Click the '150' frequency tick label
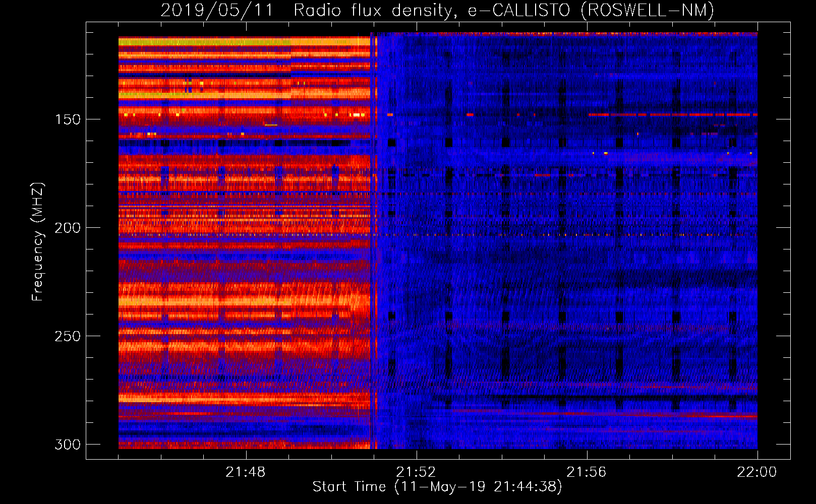Image resolution: width=816 pixels, height=504 pixels. [x=68, y=119]
